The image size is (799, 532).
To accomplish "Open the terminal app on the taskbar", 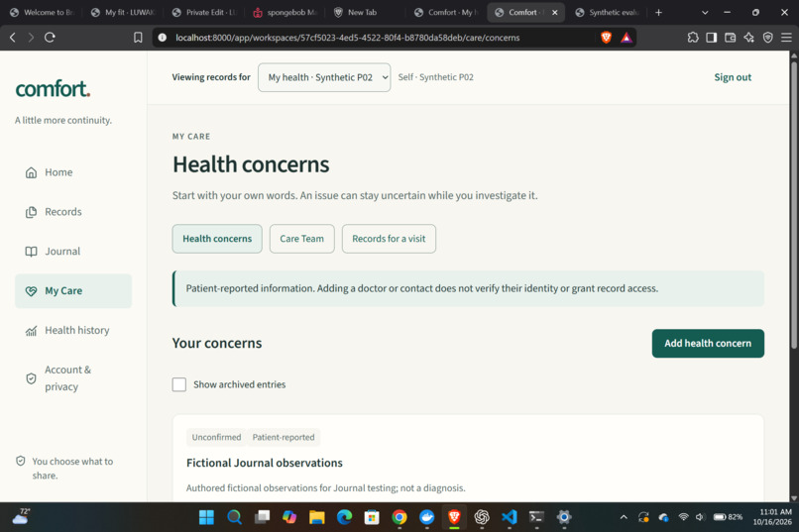I will coord(536,517).
